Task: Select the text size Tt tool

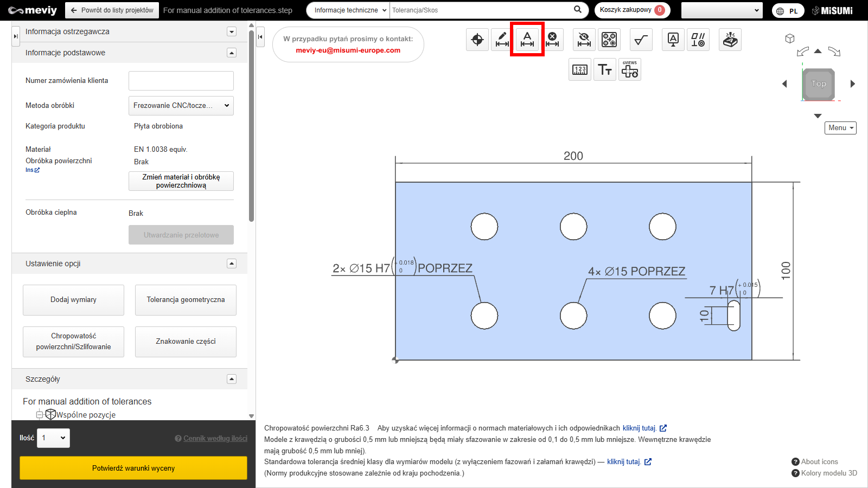Action: click(605, 70)
